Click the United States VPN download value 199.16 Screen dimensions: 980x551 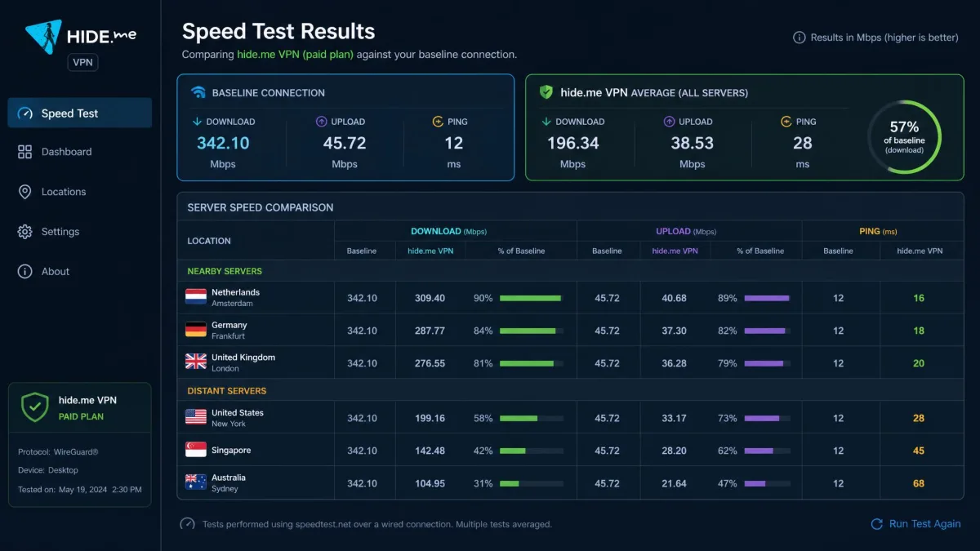430,418
